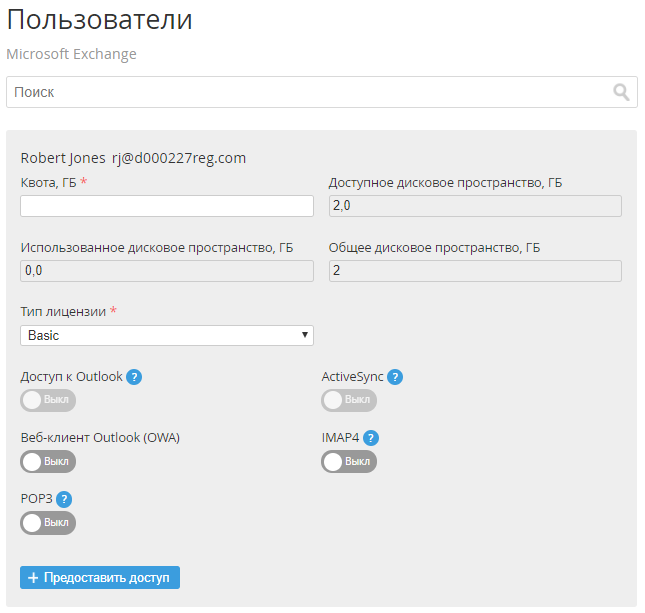Enable the ActiveSync switch

click(x=348, y=400)
